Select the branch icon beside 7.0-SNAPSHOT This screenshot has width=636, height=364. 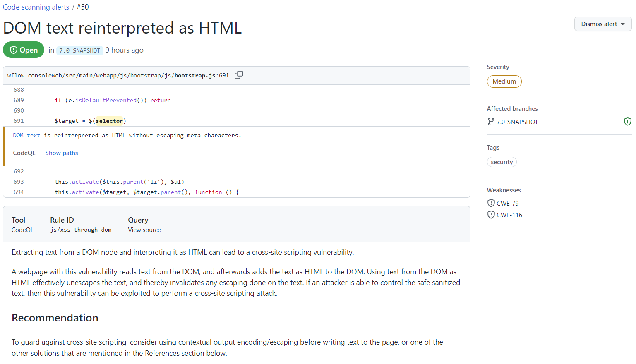[x=491, y=122]
